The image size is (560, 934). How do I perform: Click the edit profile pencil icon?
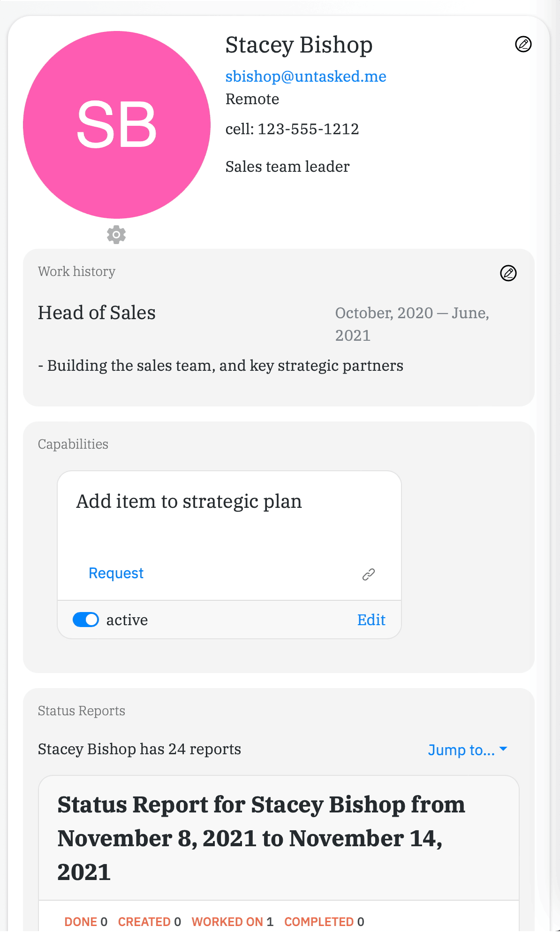pos(523,44)
